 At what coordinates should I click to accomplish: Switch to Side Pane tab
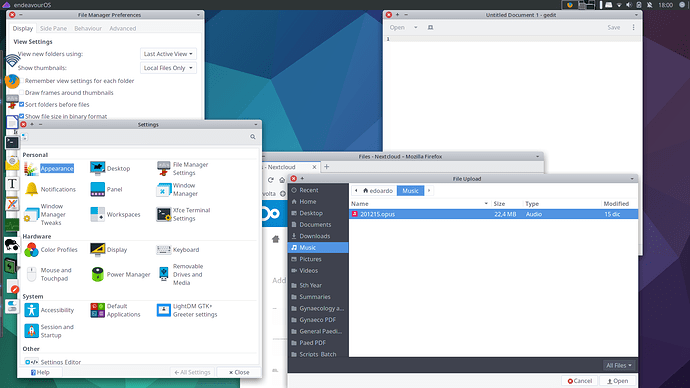53,28
